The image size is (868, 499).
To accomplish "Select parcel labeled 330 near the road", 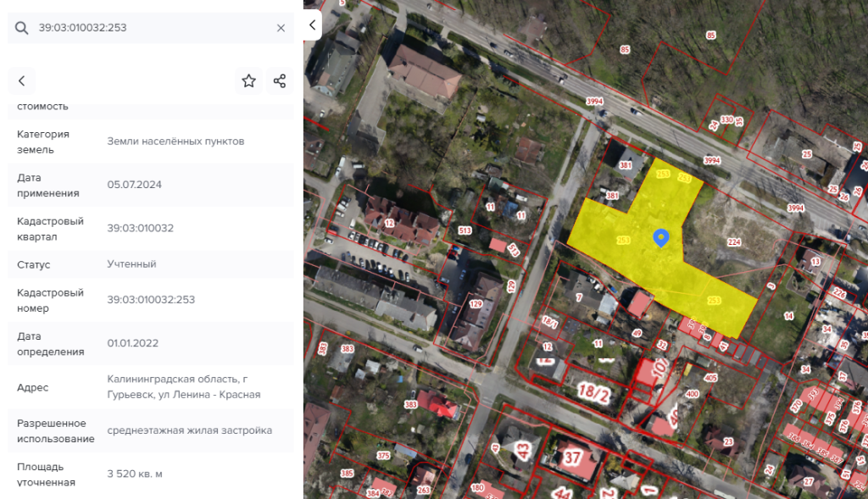I will 726,119.
